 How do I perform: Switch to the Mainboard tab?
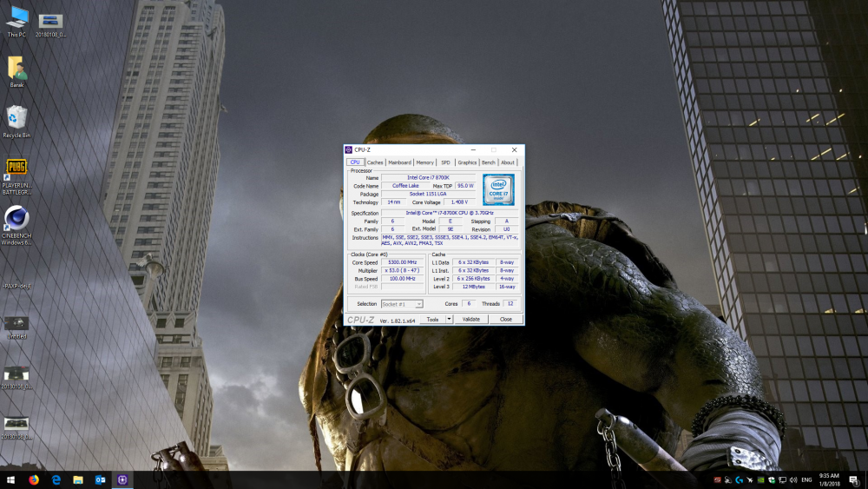point(399,162)
